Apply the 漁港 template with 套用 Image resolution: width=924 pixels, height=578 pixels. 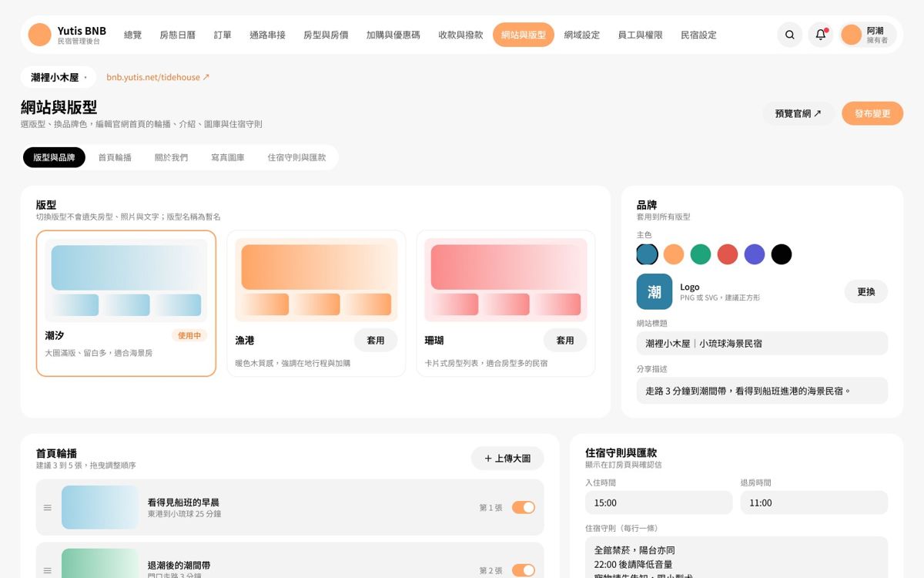(376, 340)
